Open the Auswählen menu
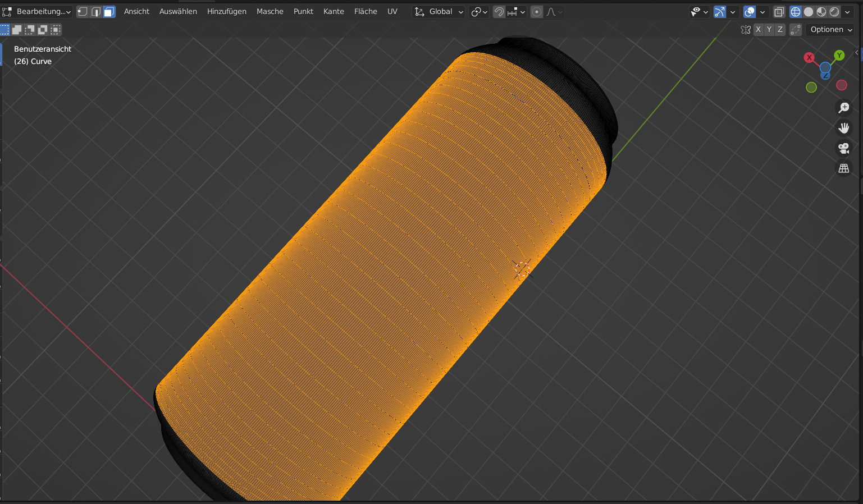This screenshot has width=863, height=504. 178,12
